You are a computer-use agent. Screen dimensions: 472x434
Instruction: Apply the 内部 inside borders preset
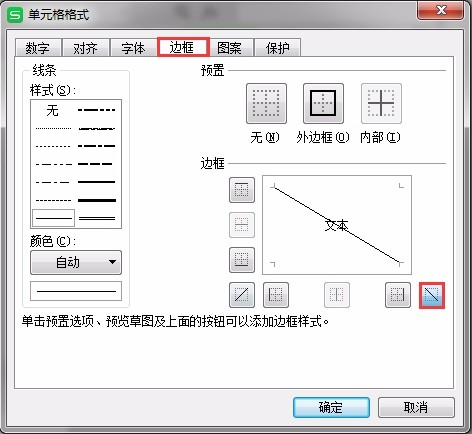tap(381, 104)
